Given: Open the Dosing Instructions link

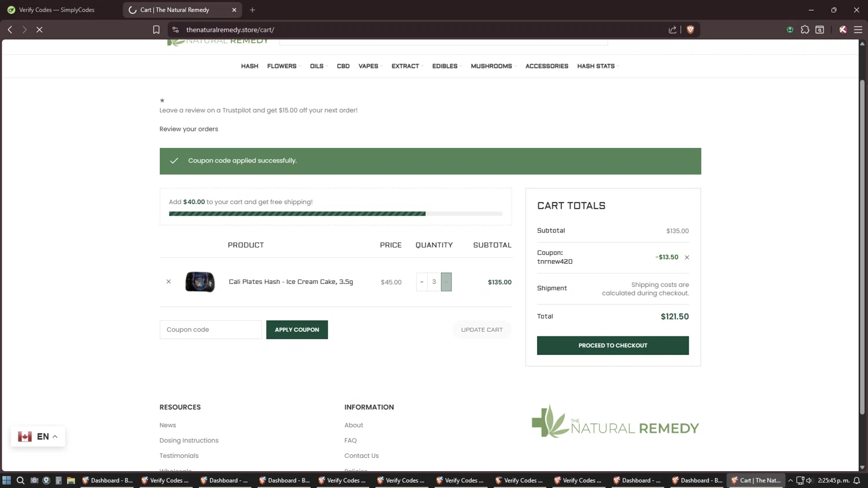Looking at the screenshot, I should click(x=189, y=441).
